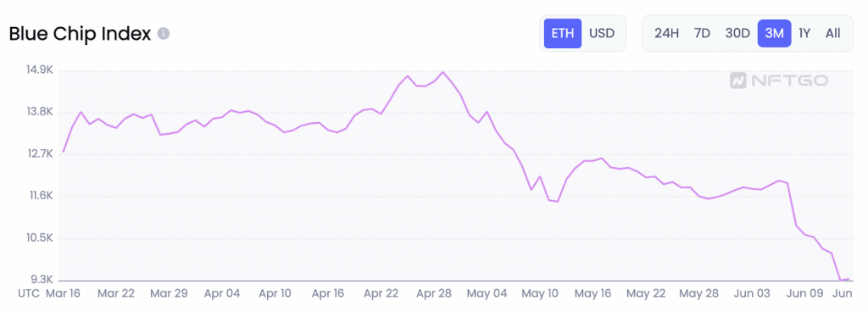Viewport: 868px width, 312px height.
Task: Click the May 10 x-axis label
Action: pyautogui.click(x=541, y=293)
